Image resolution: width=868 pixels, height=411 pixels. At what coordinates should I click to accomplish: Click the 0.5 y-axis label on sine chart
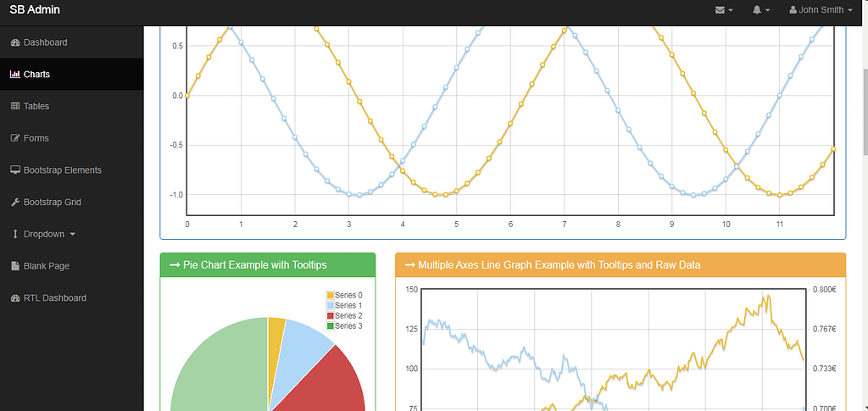[x=179, y=46]
